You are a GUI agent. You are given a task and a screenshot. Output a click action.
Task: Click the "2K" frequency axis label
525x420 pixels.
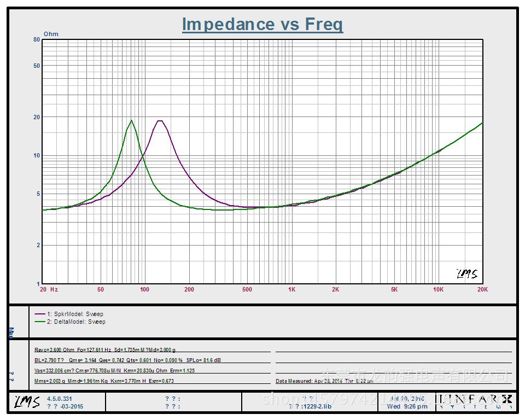(335, 289)
